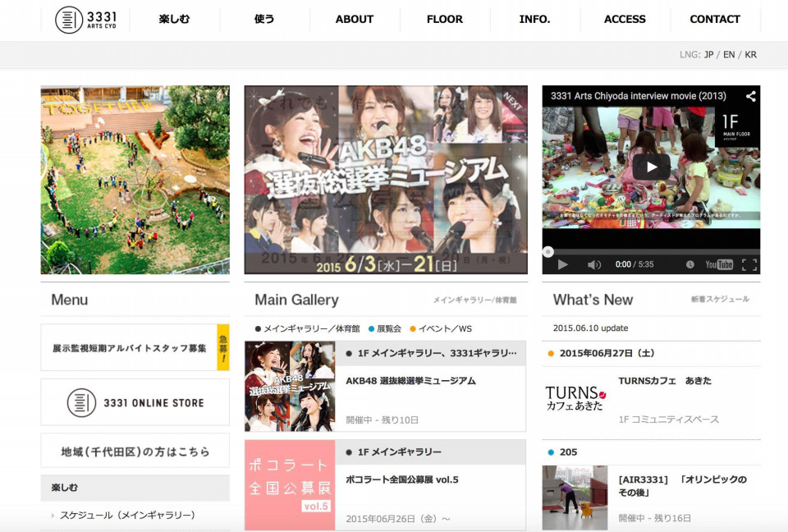Open the ABOUT menu

[x=355, y=19]
